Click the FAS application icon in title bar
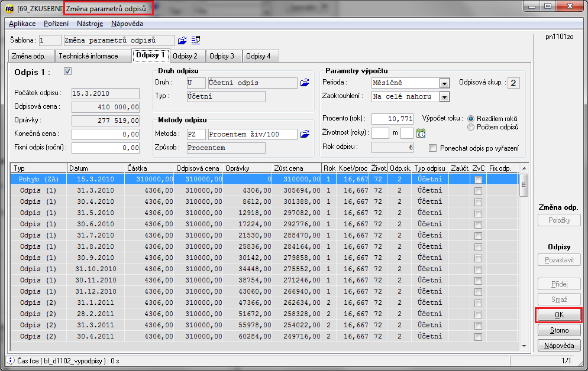The image size is (588, 371). point(9,8)
